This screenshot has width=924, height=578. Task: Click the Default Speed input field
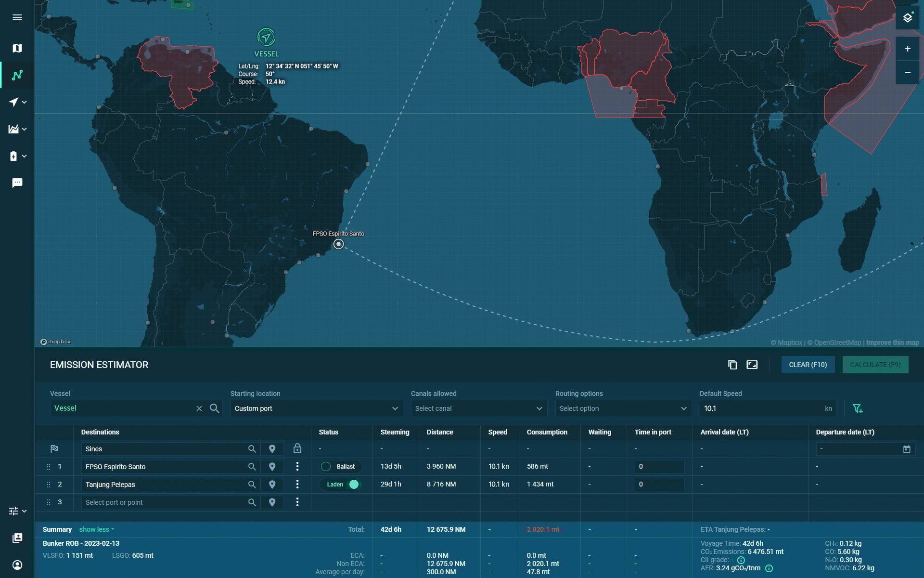click(x=760, y=408)
